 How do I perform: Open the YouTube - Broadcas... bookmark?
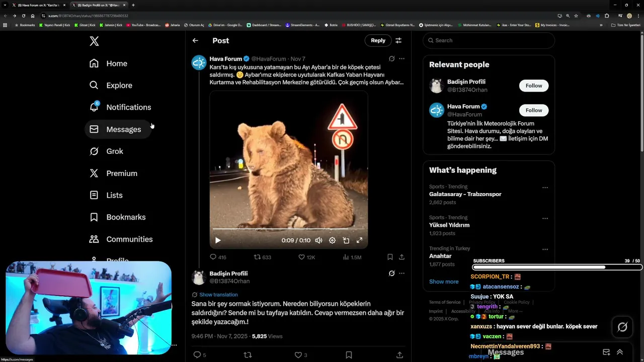[143, 25]
